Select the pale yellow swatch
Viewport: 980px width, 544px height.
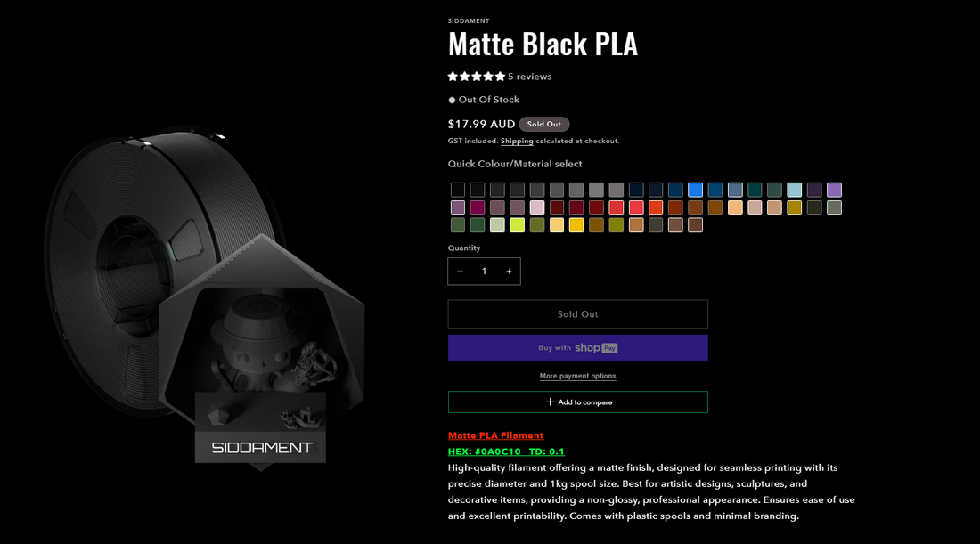point(556,225)
